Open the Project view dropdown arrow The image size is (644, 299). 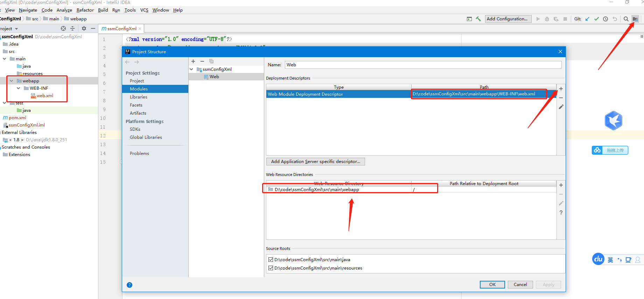(x=16, y=29)
